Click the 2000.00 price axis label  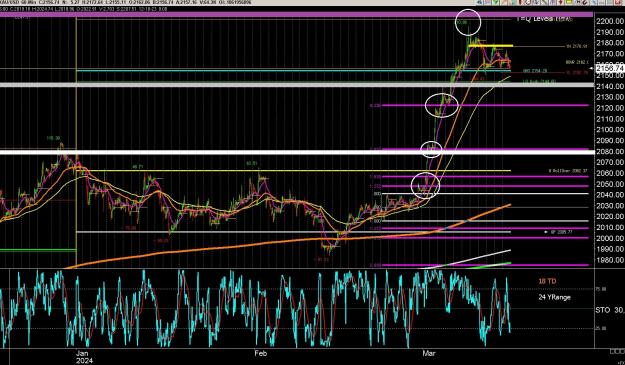point(610,239)
